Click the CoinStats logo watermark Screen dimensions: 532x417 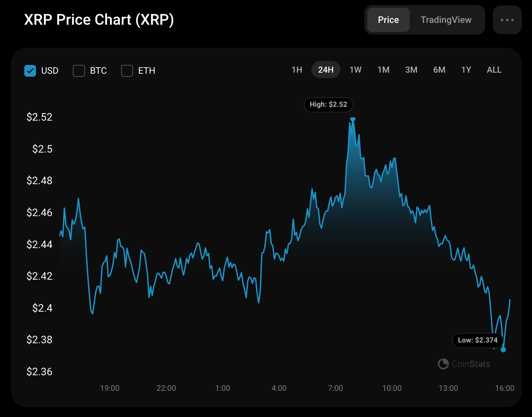[464, 364]
